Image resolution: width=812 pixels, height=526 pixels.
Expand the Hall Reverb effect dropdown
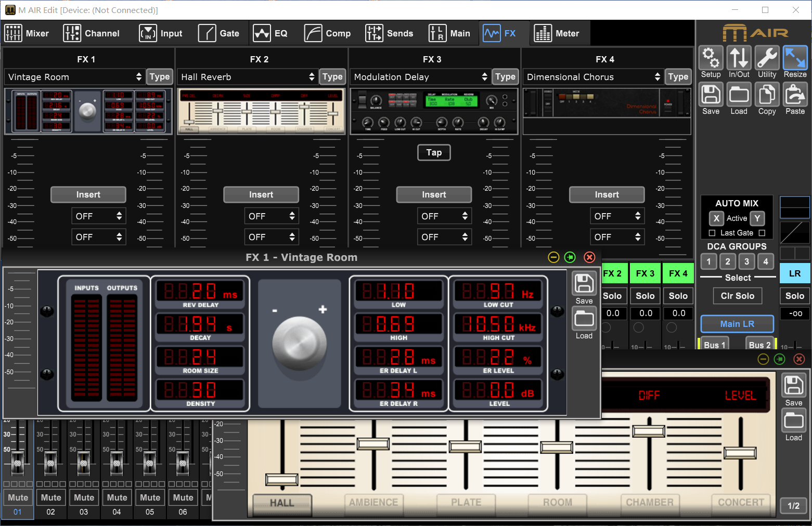pyautogui.click(x=247, y=77)
